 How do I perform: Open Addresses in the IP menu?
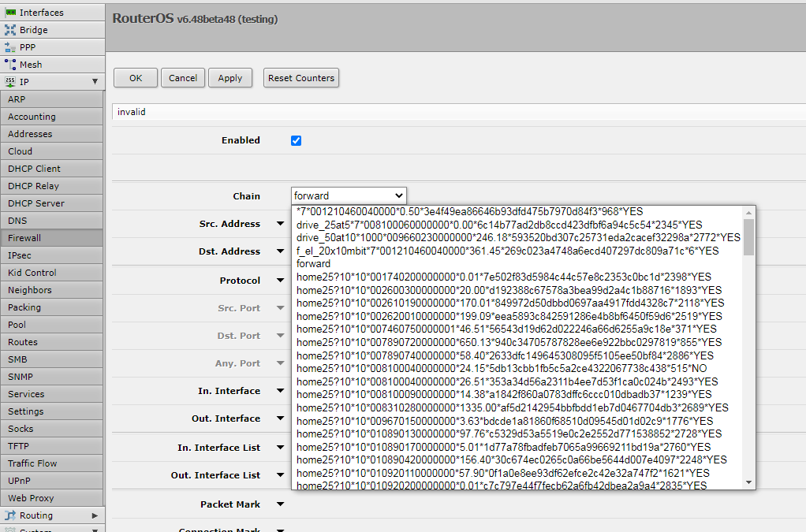[x=52, y=134]
